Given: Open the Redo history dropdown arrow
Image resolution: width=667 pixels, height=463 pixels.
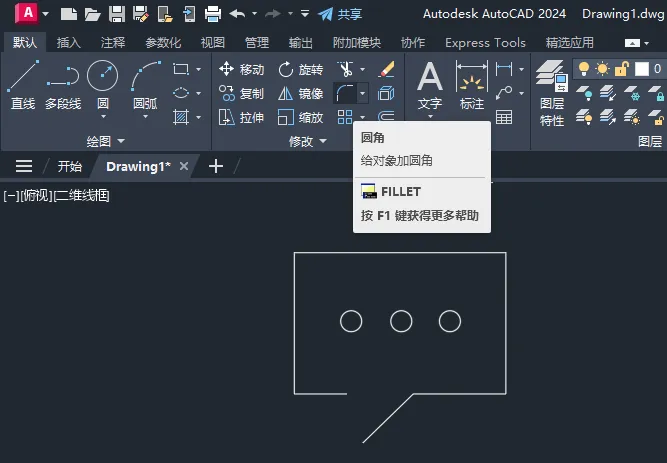Looking at the screenshot, I should point(290,14).
